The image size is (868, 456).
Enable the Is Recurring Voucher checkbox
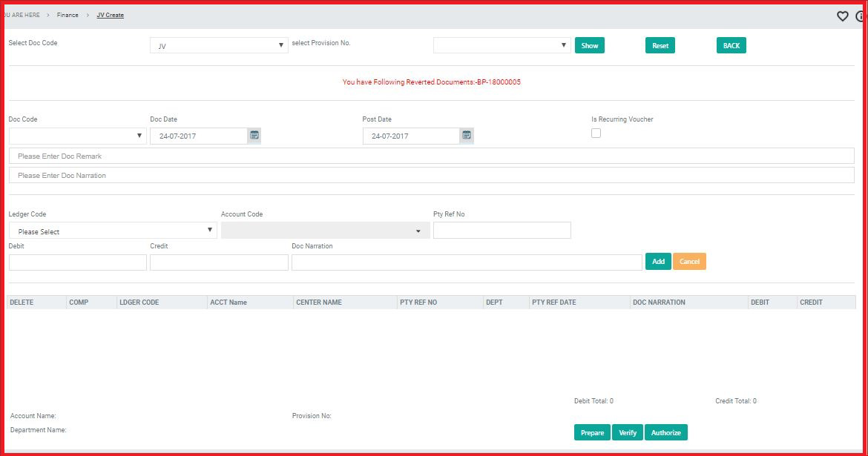[596, 133]
